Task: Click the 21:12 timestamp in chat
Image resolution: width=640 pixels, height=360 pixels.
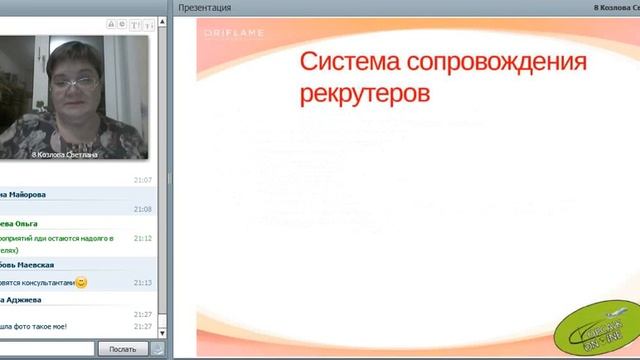Action: (143, 238)
